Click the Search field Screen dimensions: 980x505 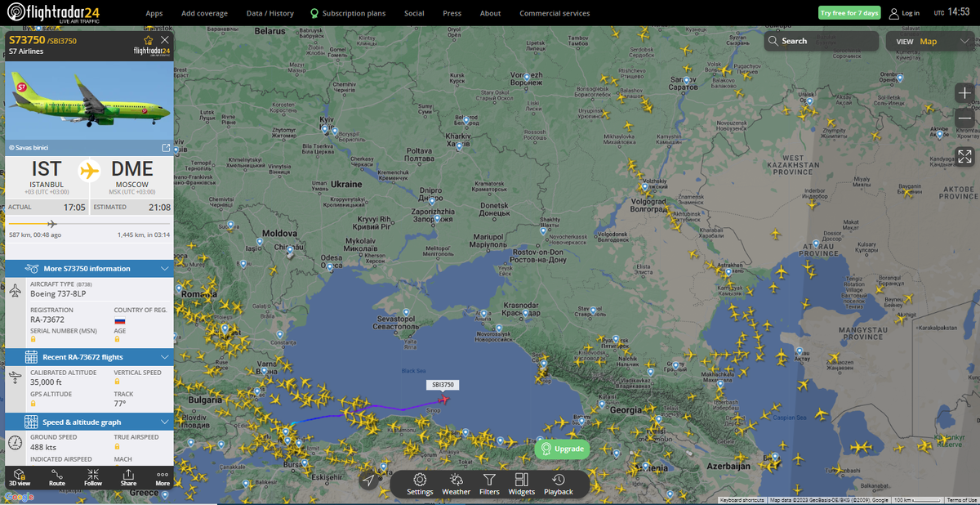coord(822,41)
